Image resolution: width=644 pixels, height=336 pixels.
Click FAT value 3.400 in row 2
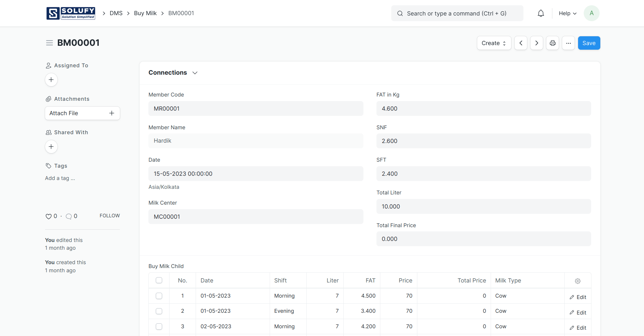click(x=362, y=311)
